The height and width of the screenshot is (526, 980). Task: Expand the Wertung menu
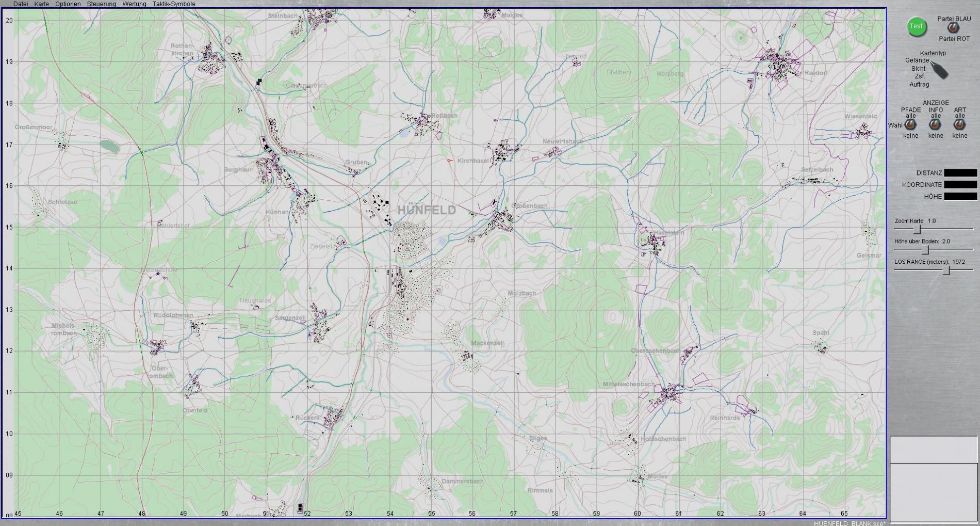134,4
